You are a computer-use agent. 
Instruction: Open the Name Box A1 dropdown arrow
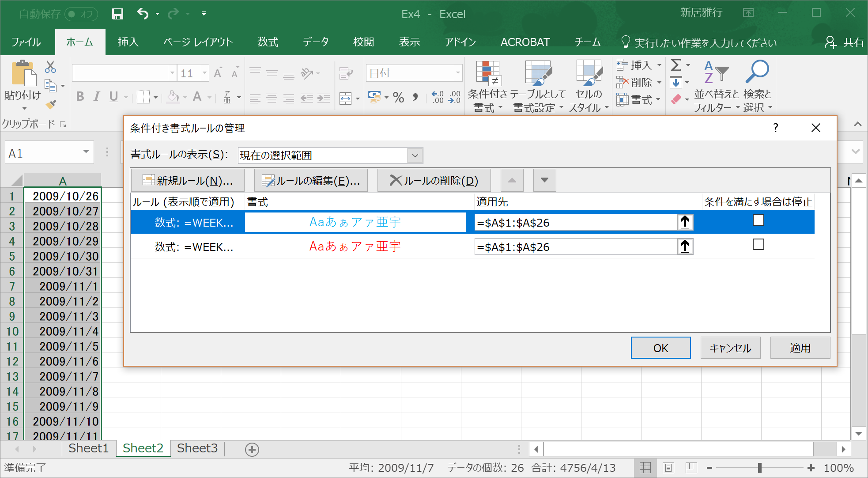86,152
